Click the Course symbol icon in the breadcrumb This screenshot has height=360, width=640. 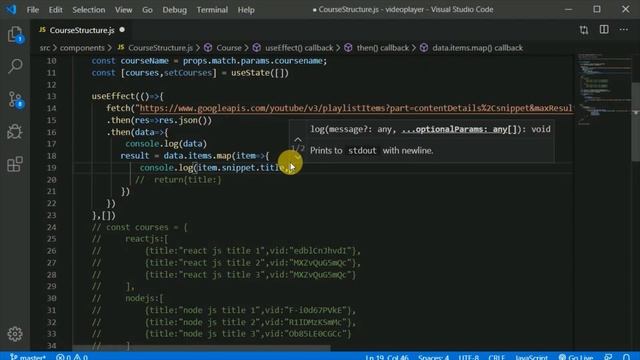click(208, 48)
